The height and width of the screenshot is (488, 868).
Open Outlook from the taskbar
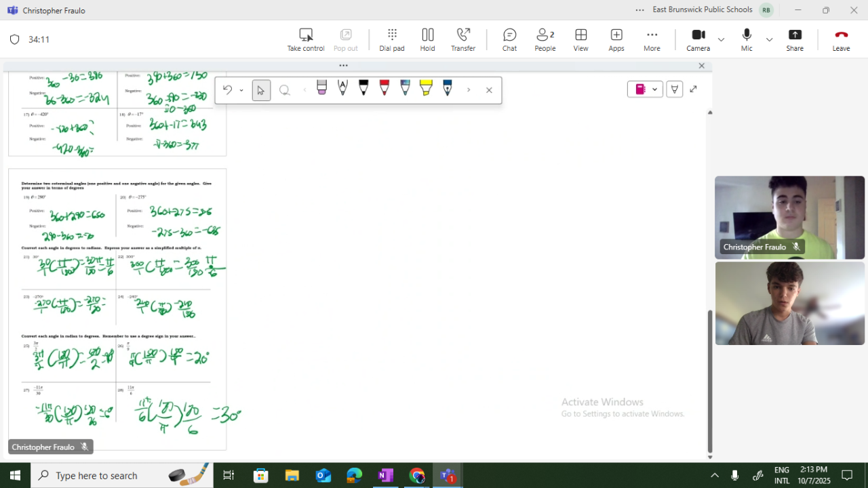323,475
